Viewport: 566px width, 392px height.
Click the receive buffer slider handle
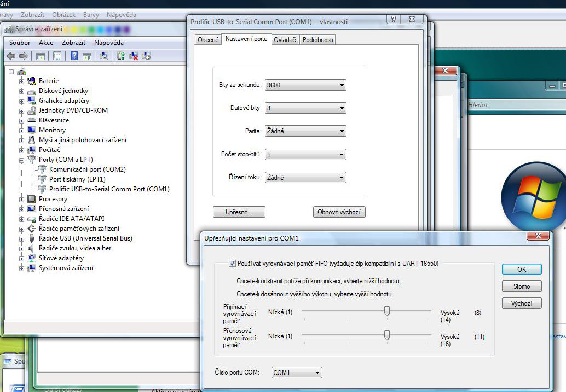pos(387,311)
